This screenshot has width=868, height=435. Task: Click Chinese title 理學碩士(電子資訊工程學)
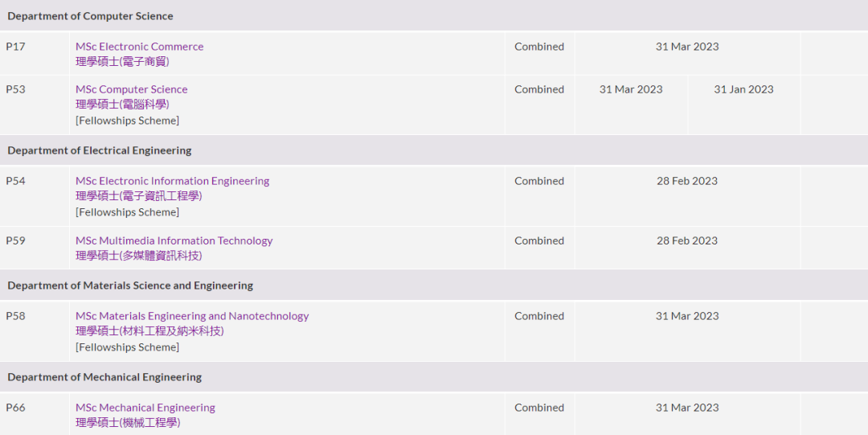click(138, 195)
